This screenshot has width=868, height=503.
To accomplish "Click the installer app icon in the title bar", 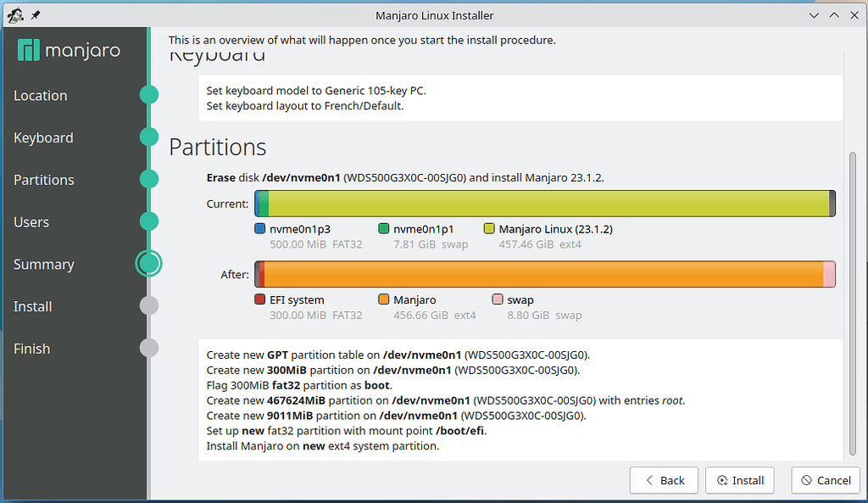I will pos(14,15).
